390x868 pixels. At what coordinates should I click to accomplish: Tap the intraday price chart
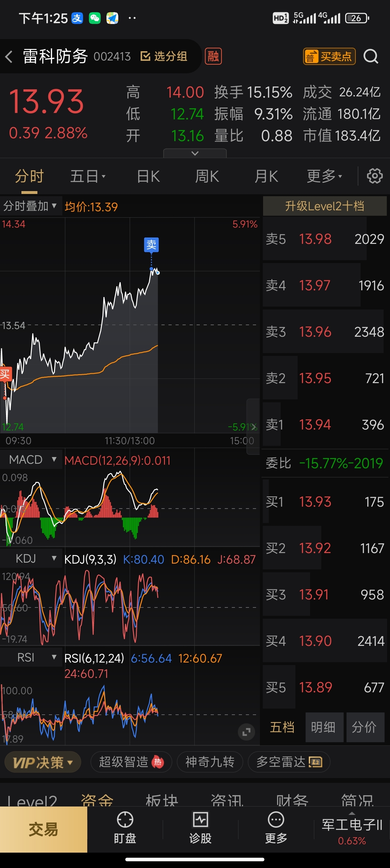tap(129, 325)
